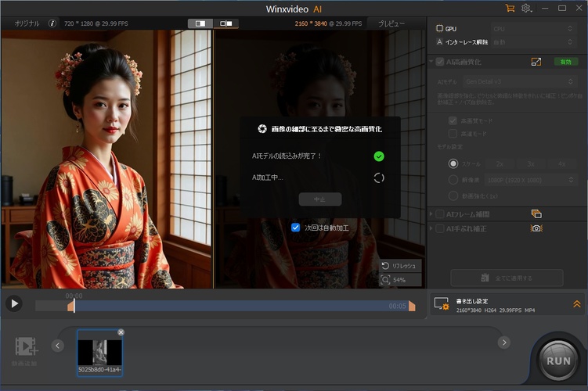
Task: Open the 54% zoom control
Action: [x=400, y=280]
